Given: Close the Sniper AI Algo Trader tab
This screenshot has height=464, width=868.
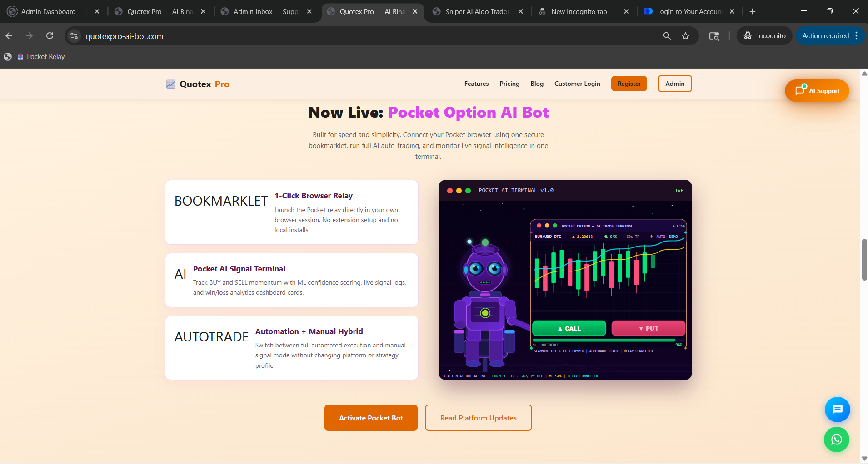Looking at the screenshot, I should point(521,11).
